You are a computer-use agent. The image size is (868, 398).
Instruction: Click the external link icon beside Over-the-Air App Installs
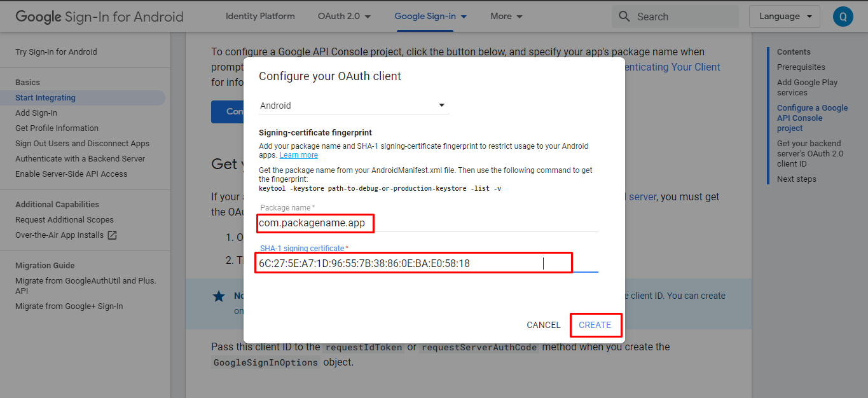point(112,235)
